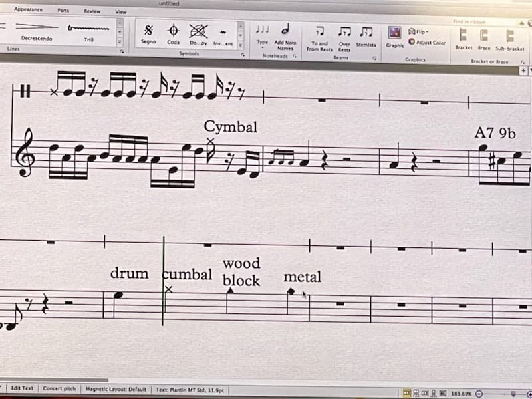The width and height of the screenshot is (532, 399).
Task: Toggle Over Rests beaming
Action: click(x=344, y=40)
